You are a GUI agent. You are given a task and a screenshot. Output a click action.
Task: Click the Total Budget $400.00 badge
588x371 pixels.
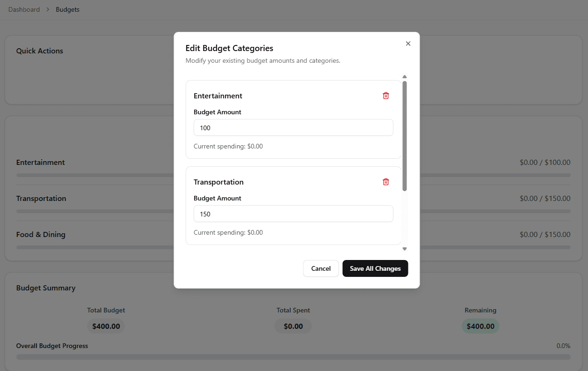[106, 326]
